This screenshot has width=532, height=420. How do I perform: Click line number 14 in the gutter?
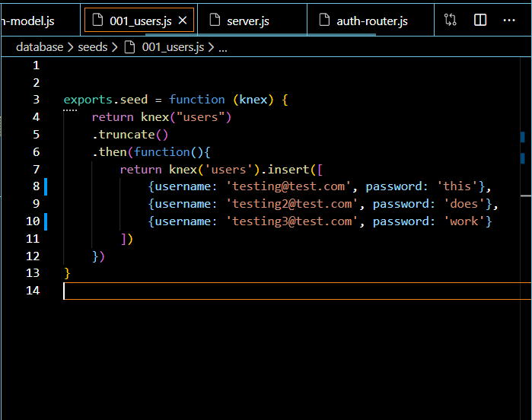tap(33, 291)
